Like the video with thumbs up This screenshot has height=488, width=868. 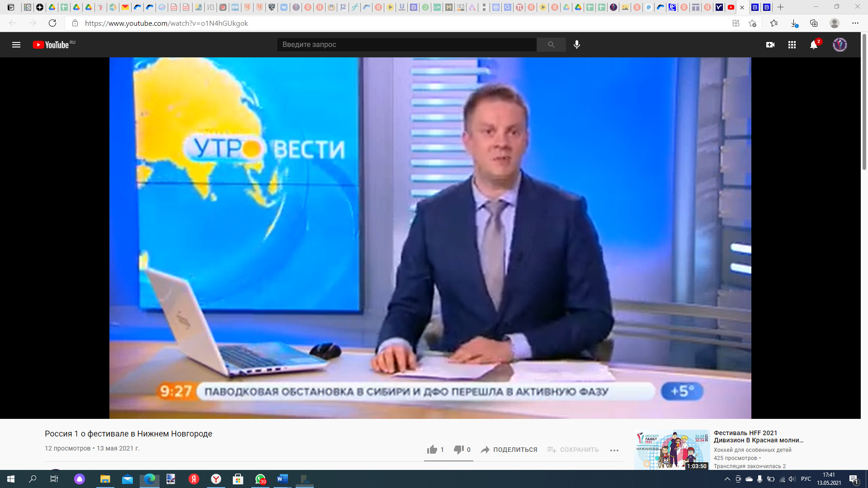[x=435, y=450]
